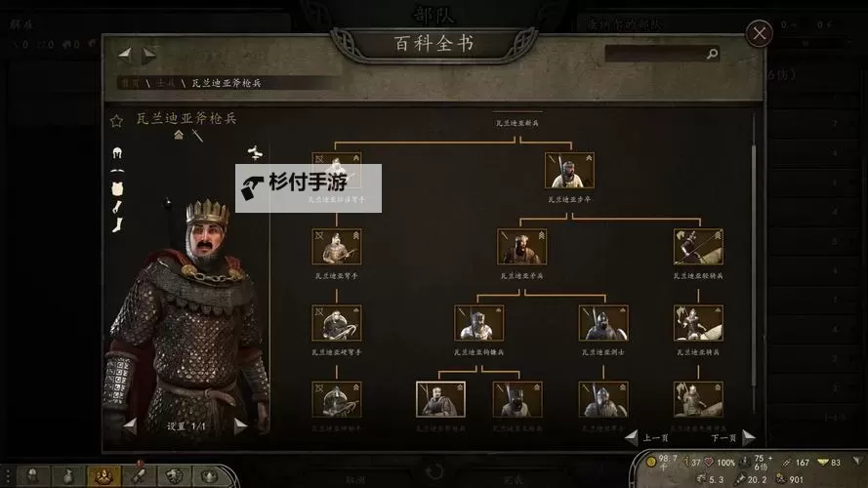The height and width of the screenshot is (488, 868).
Task: Select the 瓦兰迪亚步卒 troop node
Action: point(569,171)
